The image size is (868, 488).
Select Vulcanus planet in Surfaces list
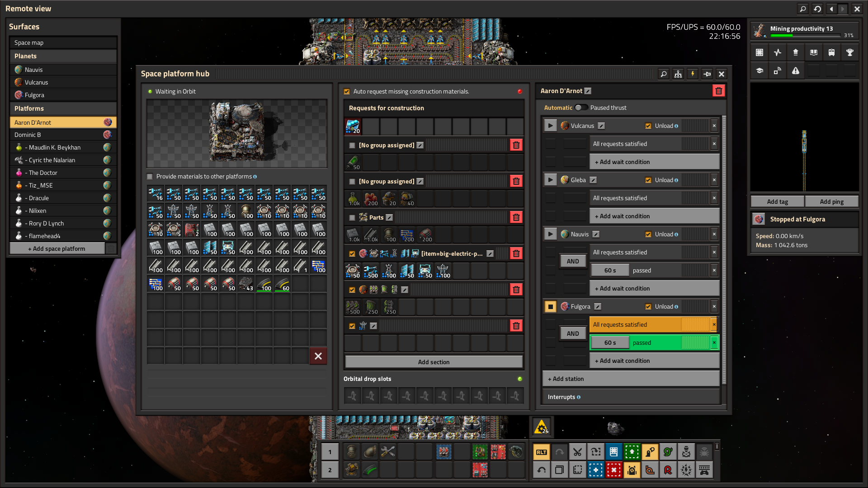tap(63, 82)
